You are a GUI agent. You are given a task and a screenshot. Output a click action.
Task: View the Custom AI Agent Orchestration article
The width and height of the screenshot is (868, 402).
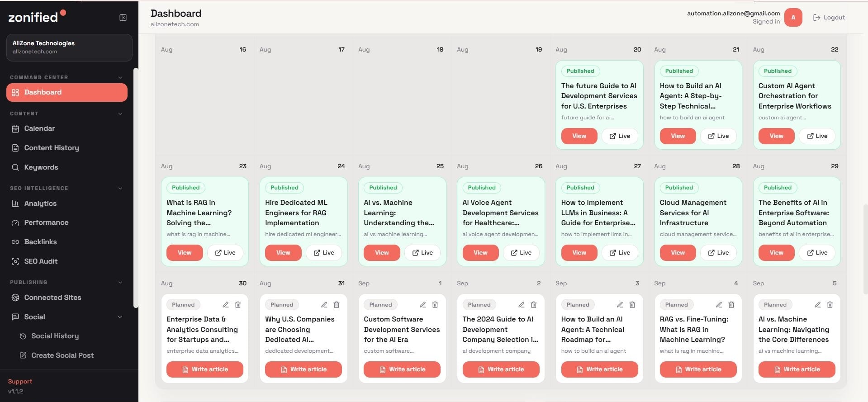click(776, 136)
